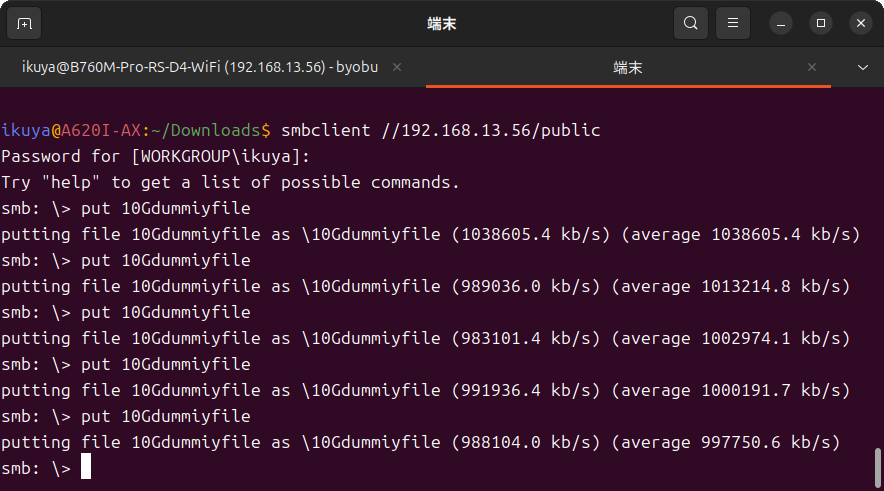The width and height of the screenshot is (884, 491).
Task: Click the average 997750.6 kb/s value
Action: tap(726, 442)
